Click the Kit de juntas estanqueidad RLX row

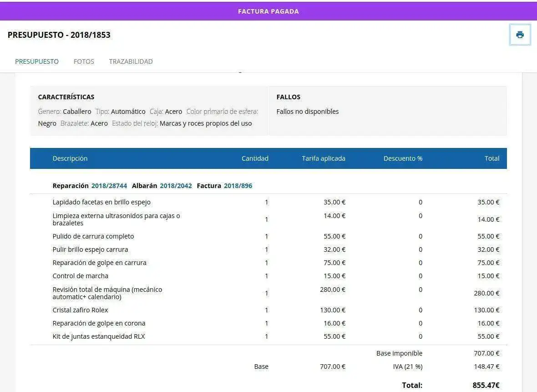[x=99, y=336]
